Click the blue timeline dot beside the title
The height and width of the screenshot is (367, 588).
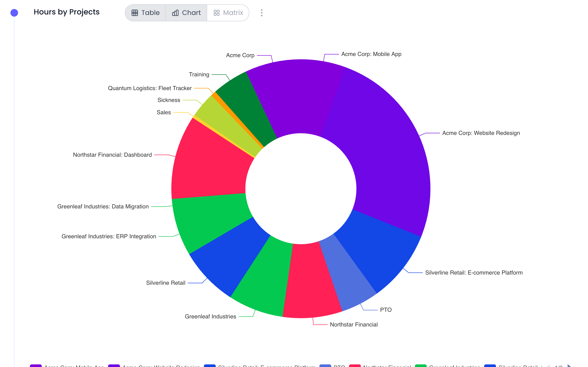(14, 13)
